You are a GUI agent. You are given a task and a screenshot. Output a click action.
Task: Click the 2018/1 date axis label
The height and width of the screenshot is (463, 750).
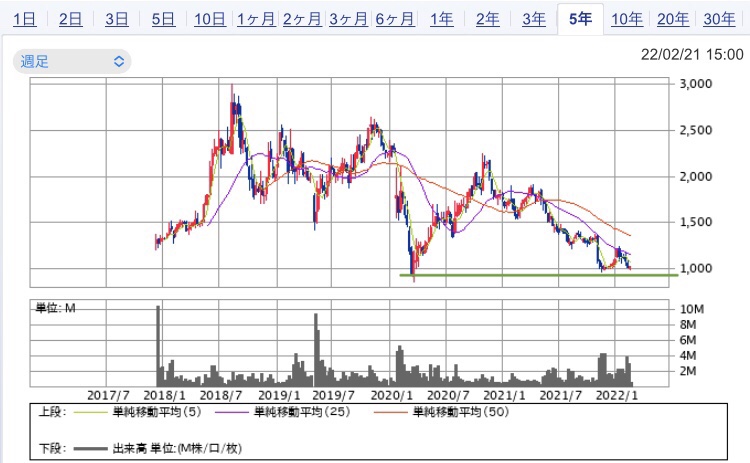164,396
